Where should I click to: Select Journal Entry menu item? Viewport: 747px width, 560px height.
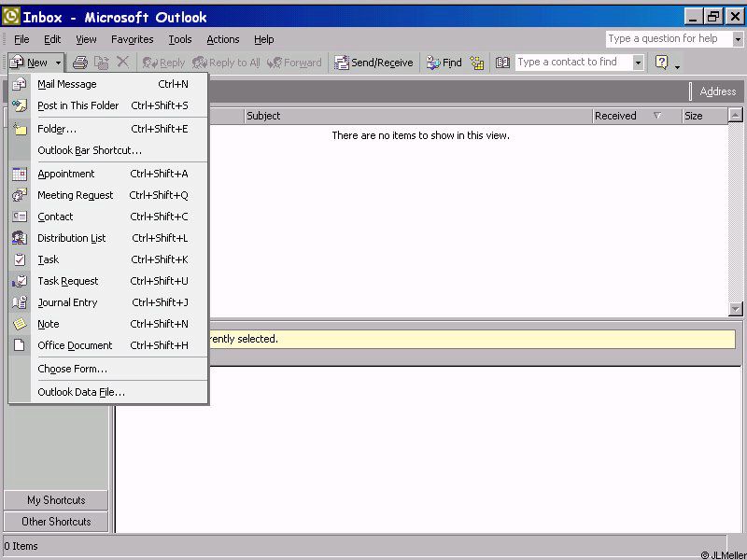pyautogui.click(x=67, y=302)
